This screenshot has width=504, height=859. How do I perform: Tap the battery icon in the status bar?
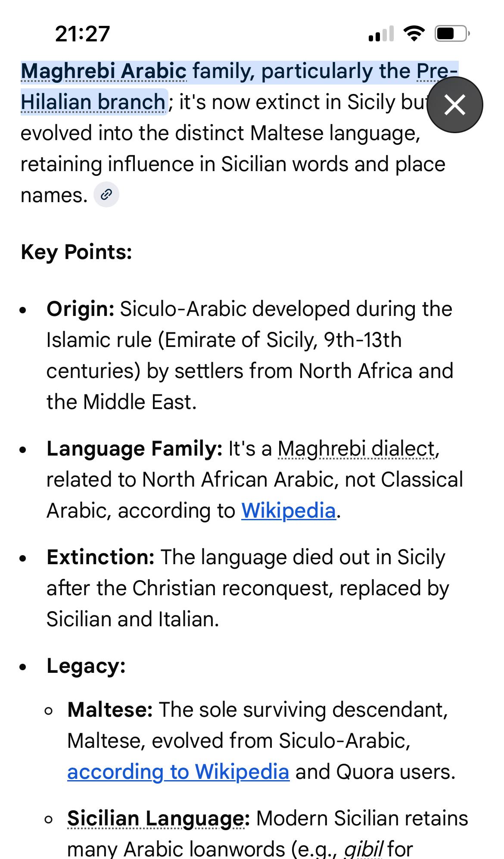(451, 34)
